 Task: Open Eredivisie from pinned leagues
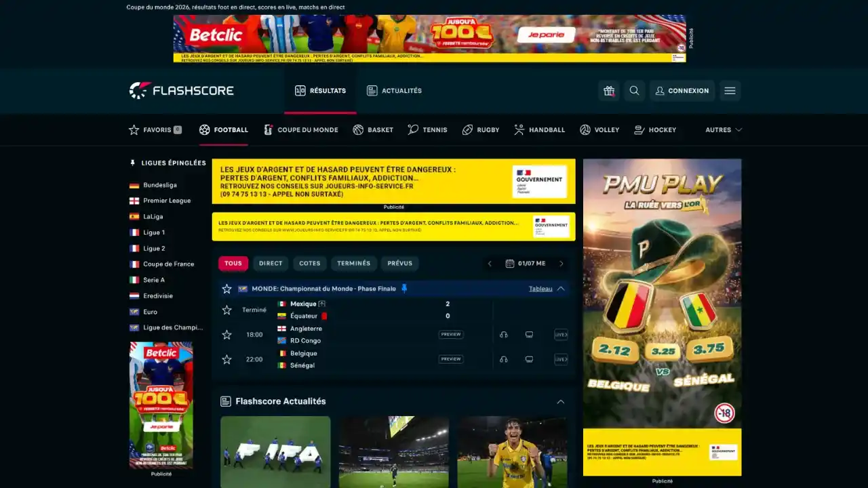tap(158, 296)
